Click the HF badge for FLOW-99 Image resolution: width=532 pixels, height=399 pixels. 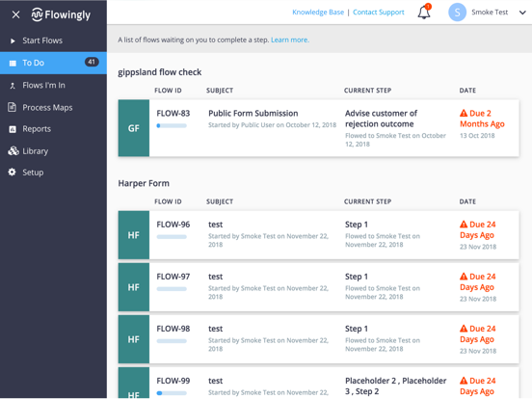pos(134,383)
